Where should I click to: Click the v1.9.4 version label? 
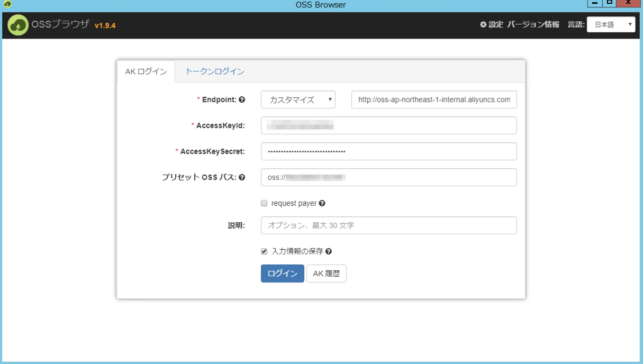point(105,25)
